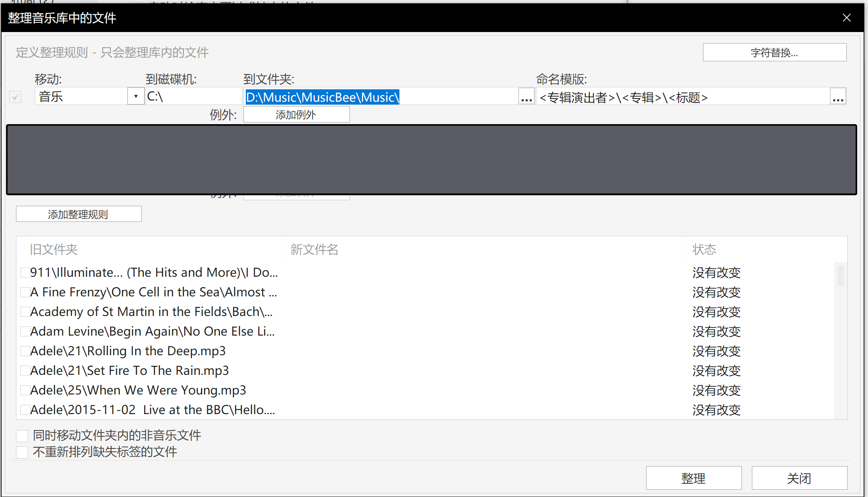The height and width of the screenshot is (497, 868).
Task: Click the 新文件名 column header
Action: pos(314,250)
